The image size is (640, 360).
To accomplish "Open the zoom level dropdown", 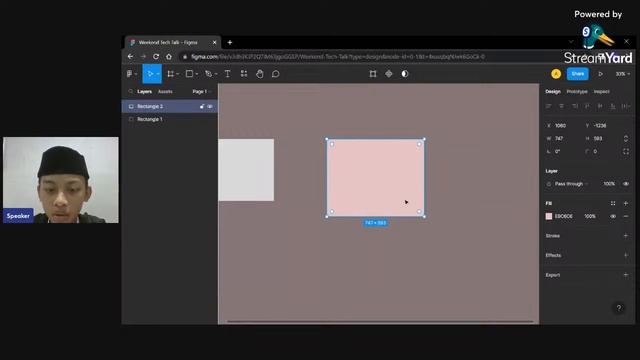I will coord(622,74).
